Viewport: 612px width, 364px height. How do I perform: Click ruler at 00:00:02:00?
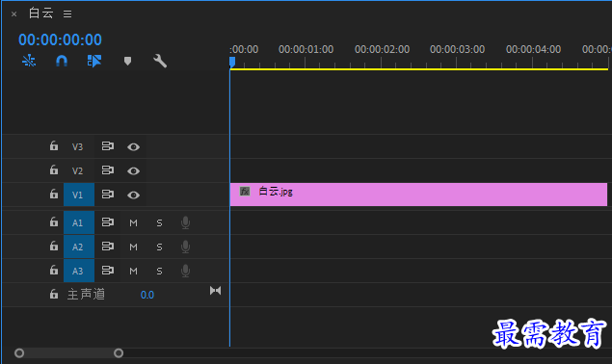[382, 49]
